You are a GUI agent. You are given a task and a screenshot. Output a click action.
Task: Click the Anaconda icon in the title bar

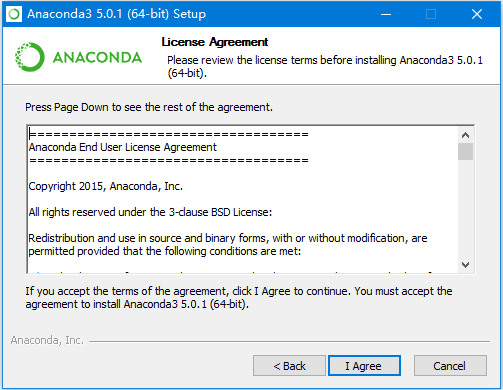14,14
